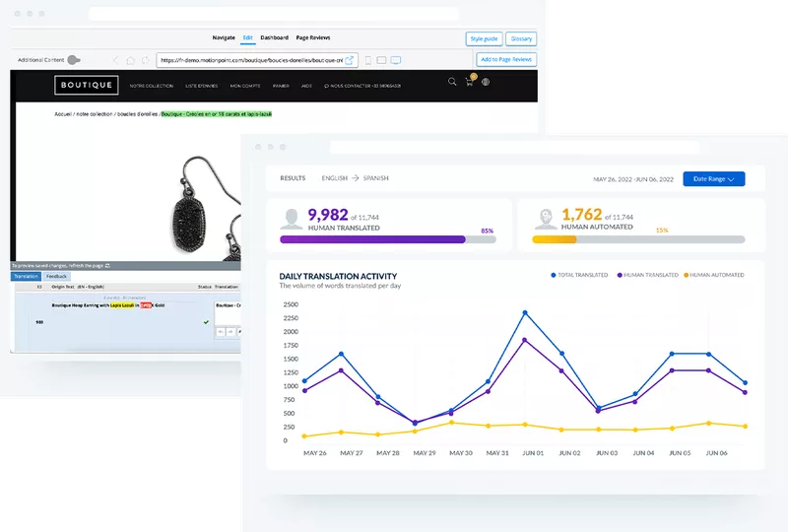The height and width of the screenshot is (532, 788).
Task: Open AIDE menu link
Action: point(306,86)
